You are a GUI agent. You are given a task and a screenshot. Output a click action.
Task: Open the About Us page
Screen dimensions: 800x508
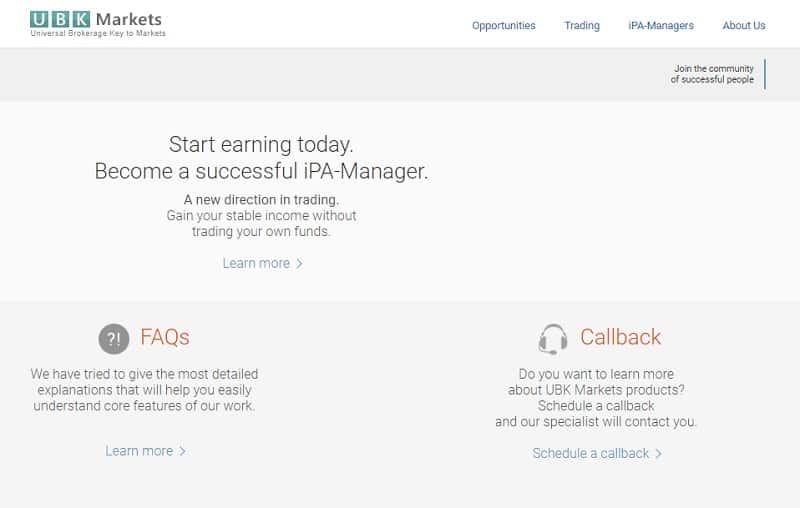744,26
